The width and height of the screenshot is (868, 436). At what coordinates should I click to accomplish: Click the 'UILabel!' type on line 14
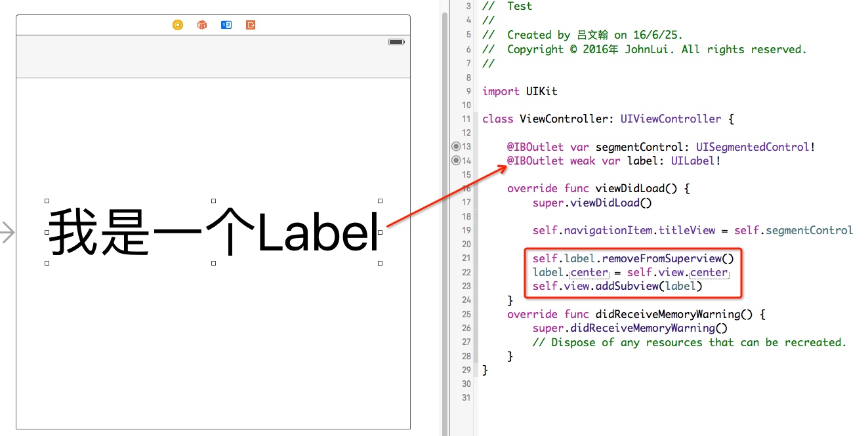pyautogui.click(x=696, y=161)
